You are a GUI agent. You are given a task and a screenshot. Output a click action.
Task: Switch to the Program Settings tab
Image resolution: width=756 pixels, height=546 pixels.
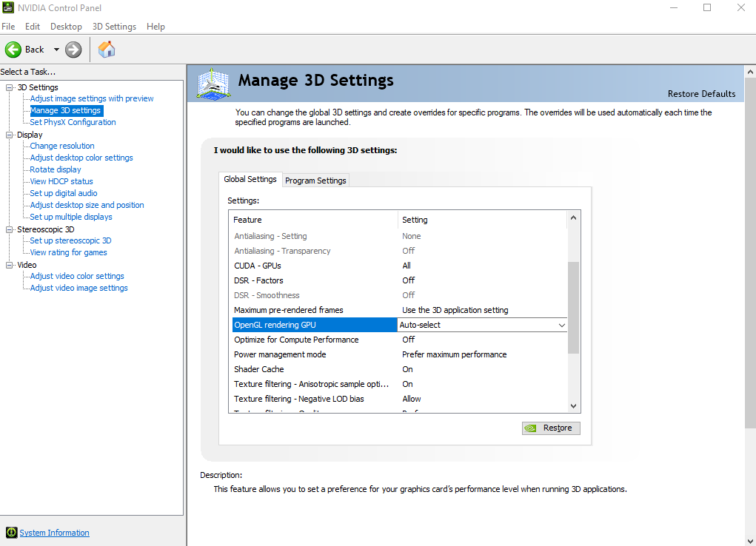(x=315, y=181)
